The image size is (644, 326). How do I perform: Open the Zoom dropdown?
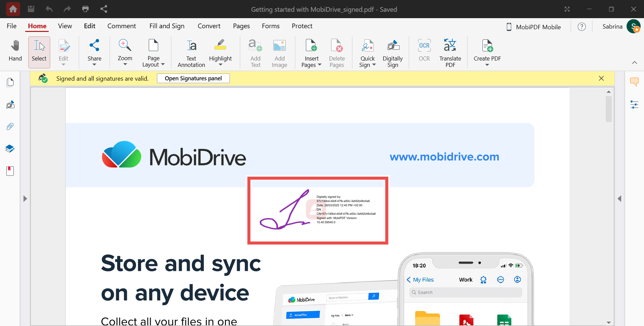point(125,65)
